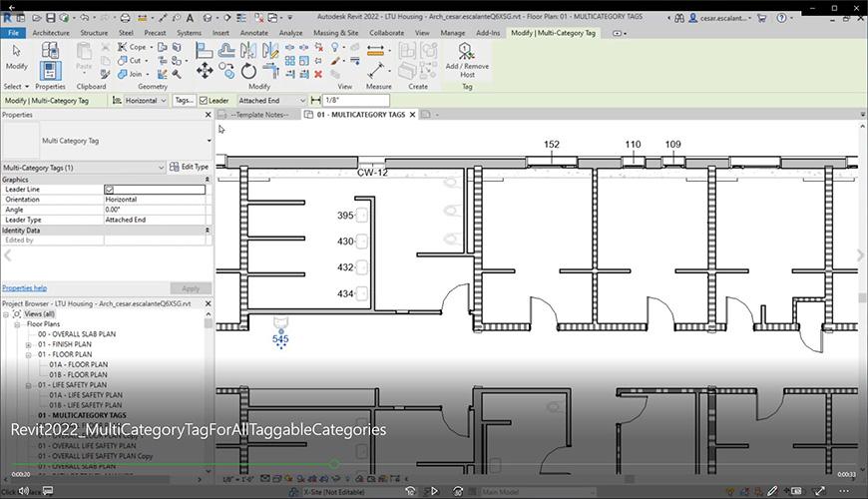Skip back ten seconds in video

410,491
